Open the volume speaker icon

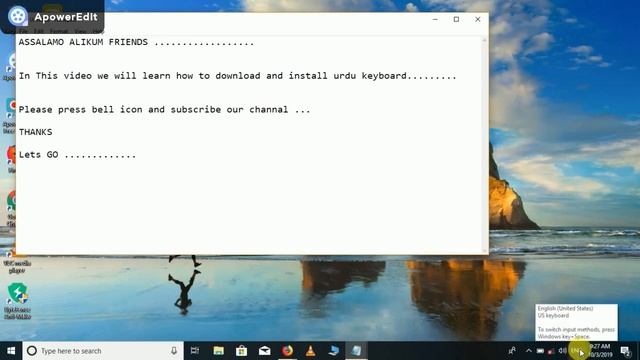click(562, 351)
